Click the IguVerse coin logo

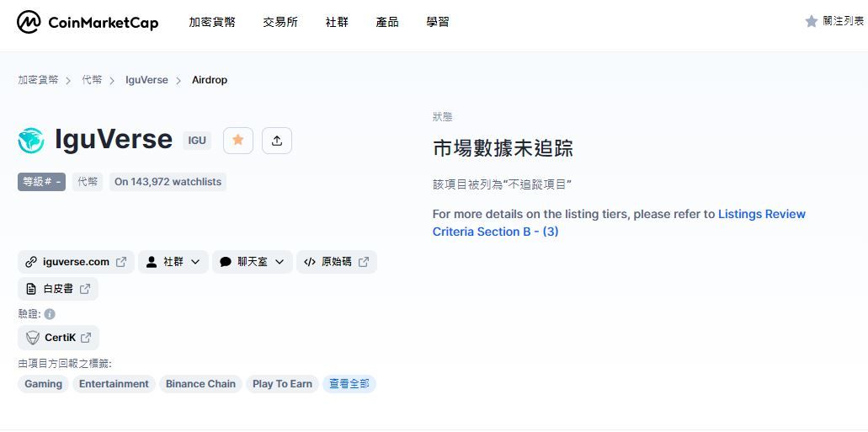(x=31, y=140)
